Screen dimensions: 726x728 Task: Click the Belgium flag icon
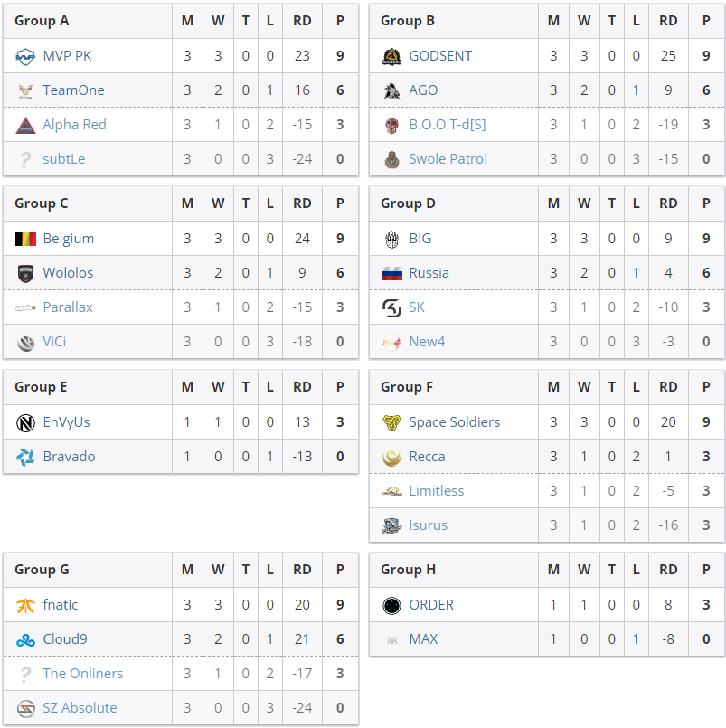25,239
